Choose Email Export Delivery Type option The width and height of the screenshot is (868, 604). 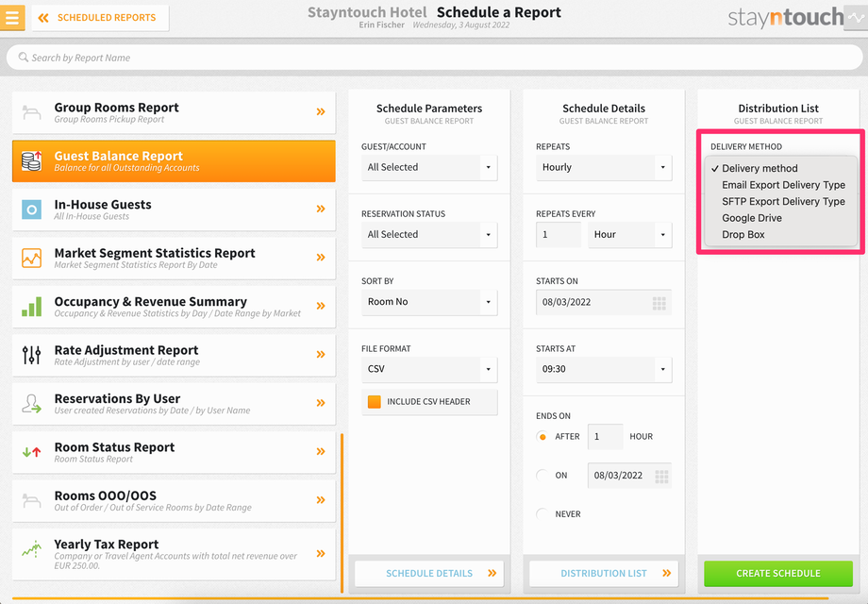pyautogui.click(x=783, y=185)
